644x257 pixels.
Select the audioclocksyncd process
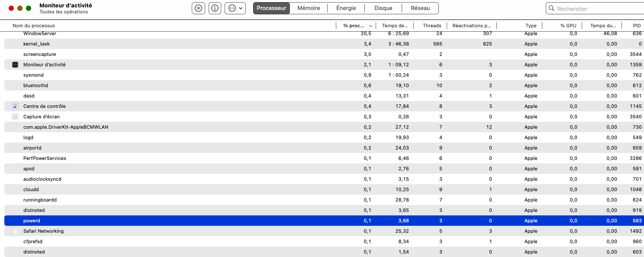point(324,179)
